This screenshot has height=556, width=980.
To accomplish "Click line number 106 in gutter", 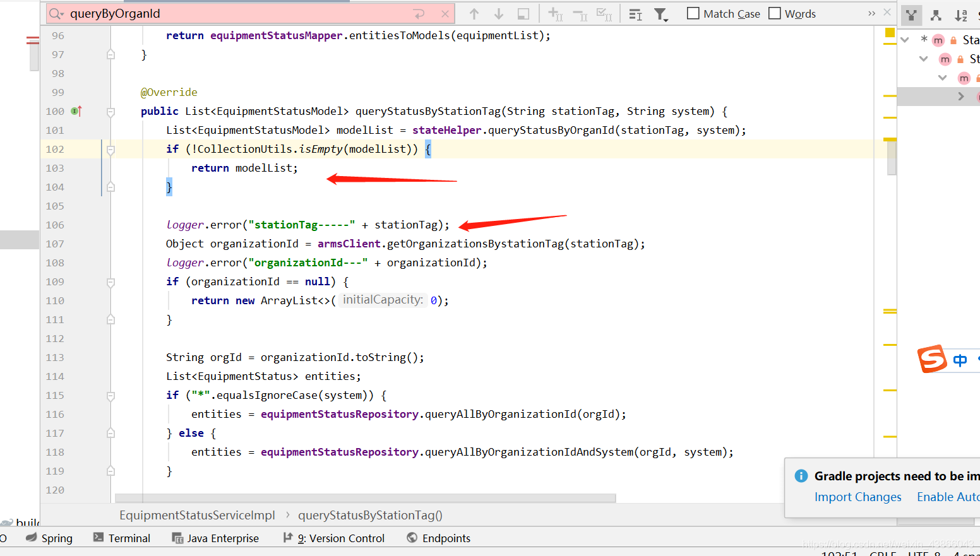I will pos(55,225).
